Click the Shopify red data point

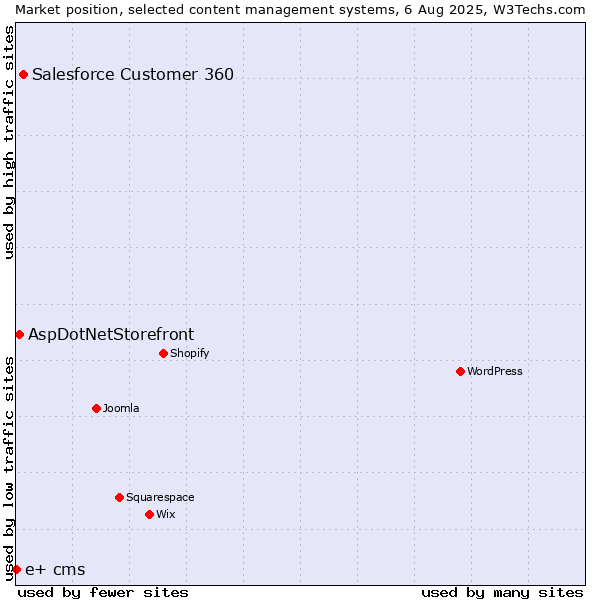point(163,354)
